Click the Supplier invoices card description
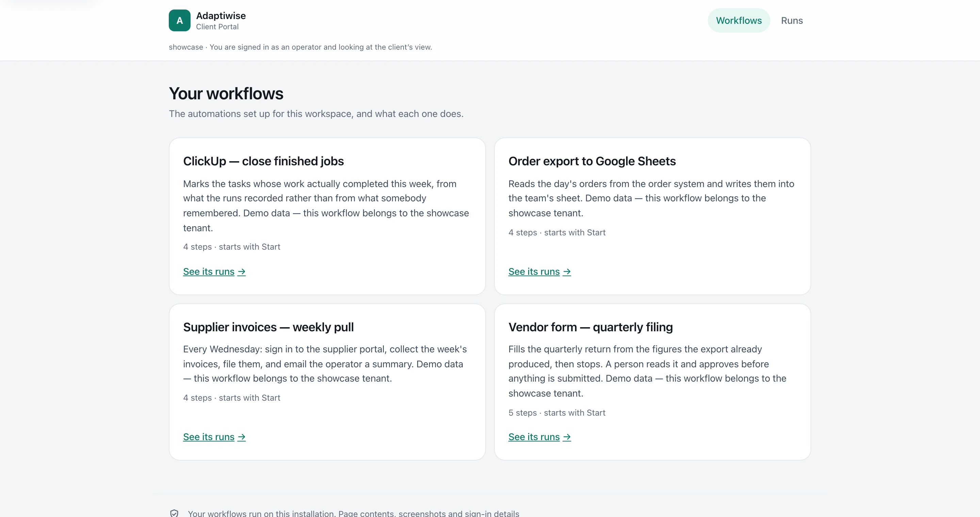The image size is (980, 517). (325, 364)
